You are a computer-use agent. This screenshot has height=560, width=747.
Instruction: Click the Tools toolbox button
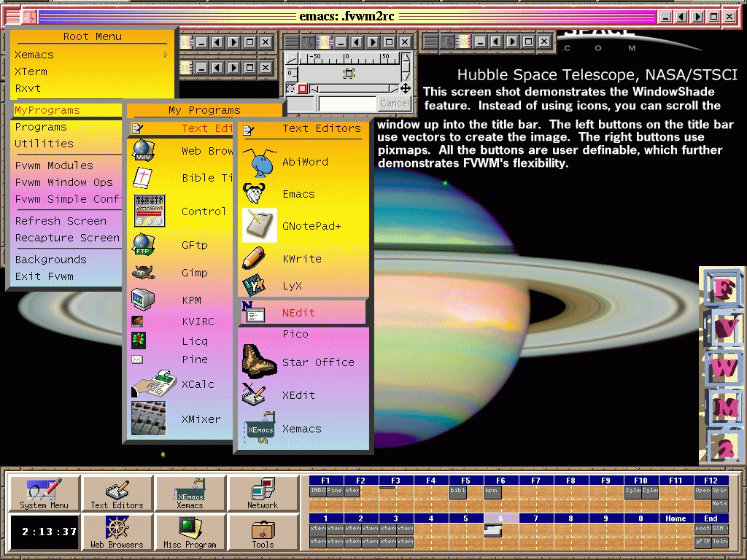(x=263, y=532)
